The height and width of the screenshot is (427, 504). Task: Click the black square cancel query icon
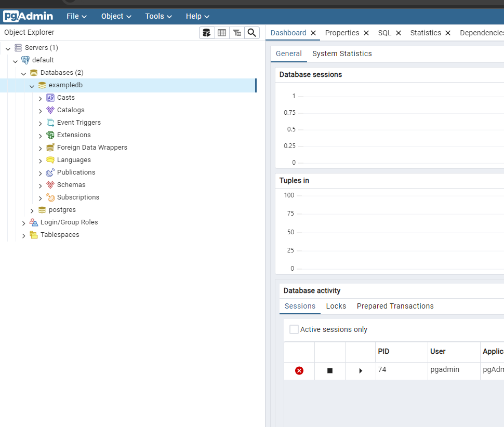point(329,370)
